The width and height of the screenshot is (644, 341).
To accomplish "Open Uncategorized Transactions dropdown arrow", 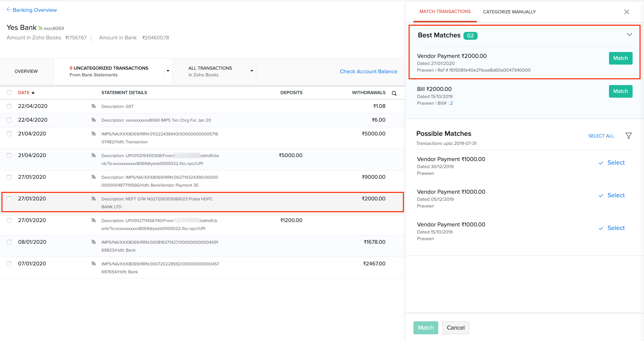I will (168, 71).
